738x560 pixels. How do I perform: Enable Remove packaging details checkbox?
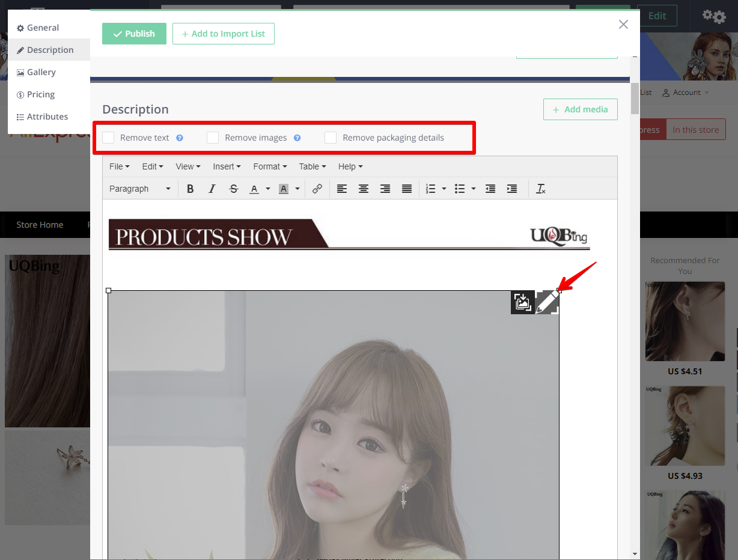pyautogui.click(x=331, y=138)
